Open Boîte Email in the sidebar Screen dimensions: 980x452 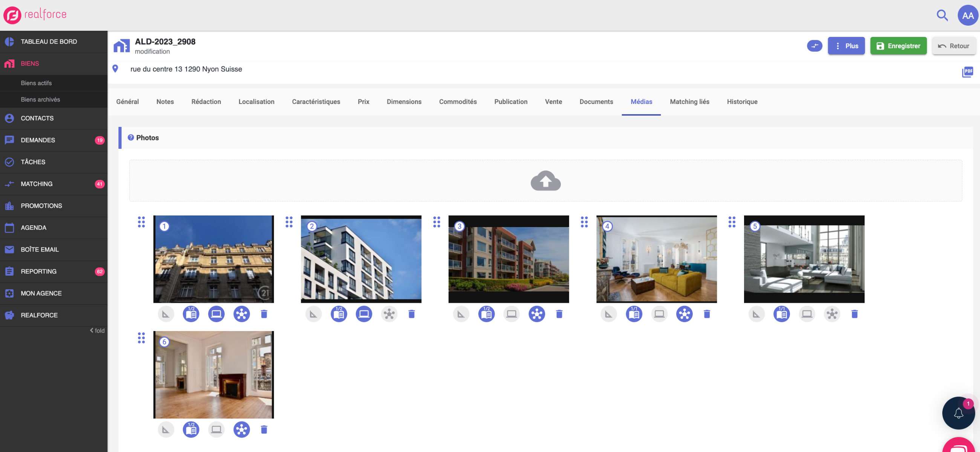[x=54, y=249]
